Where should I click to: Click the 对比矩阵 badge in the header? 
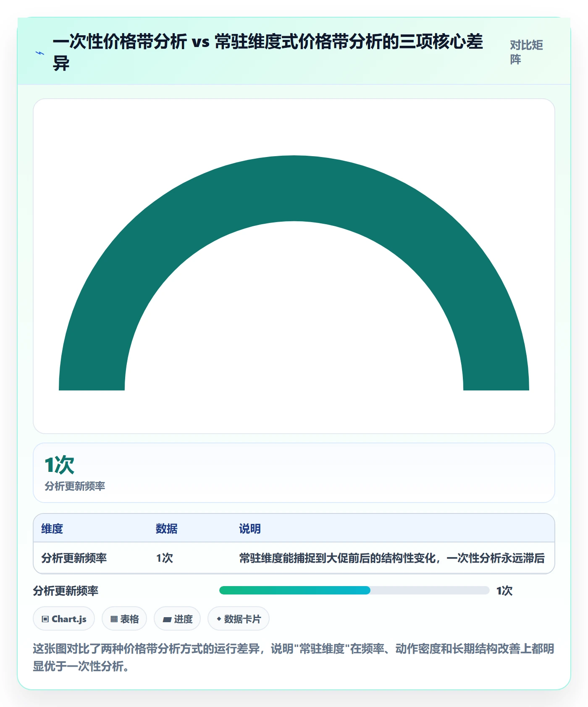pyautogui.click(x=527, y=52)
